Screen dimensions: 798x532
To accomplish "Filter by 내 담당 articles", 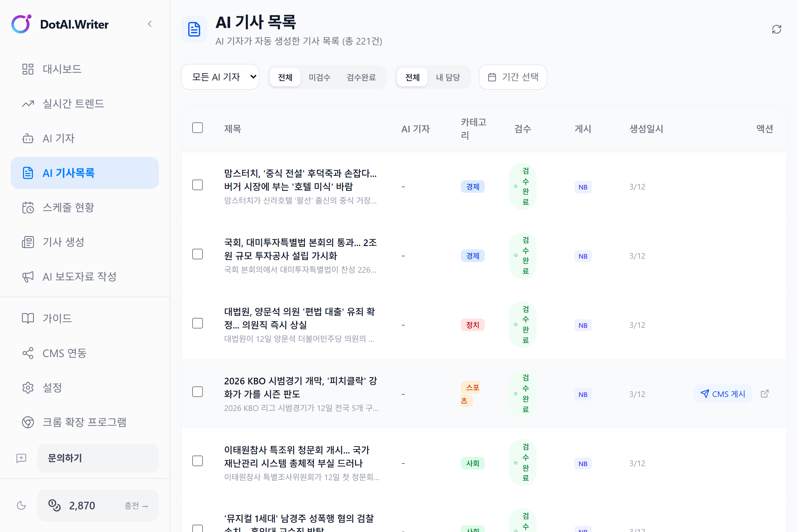I will point(448,77).
